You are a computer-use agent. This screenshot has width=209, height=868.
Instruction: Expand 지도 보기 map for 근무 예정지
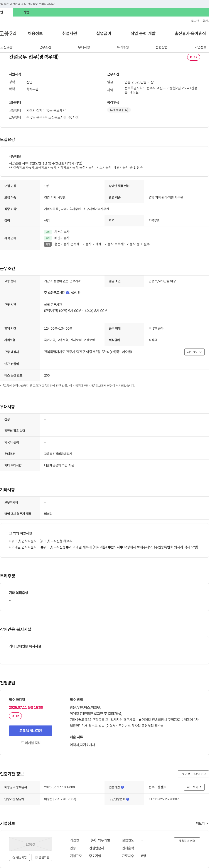pyautogui.click(x=194, y=352)
